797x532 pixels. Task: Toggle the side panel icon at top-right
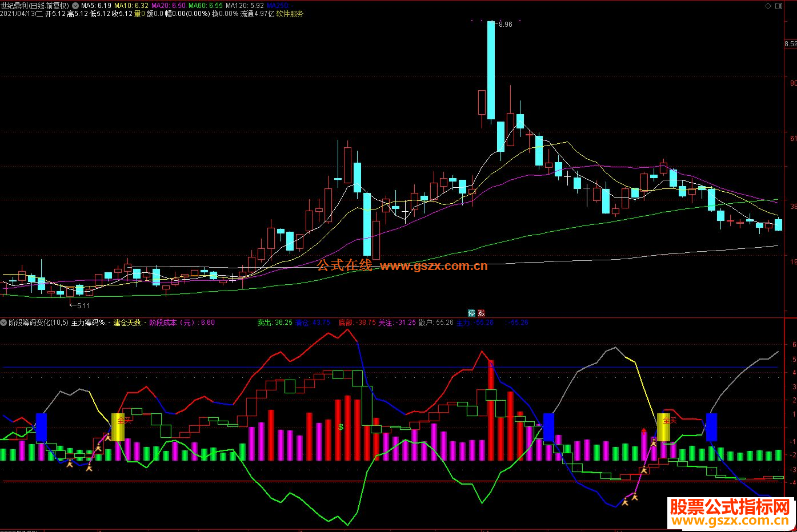779,6
